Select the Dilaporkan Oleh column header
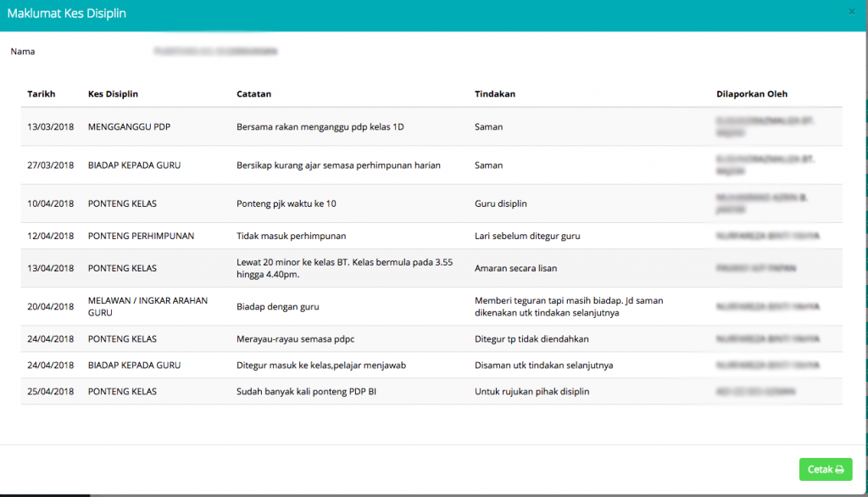 point(752,94)
